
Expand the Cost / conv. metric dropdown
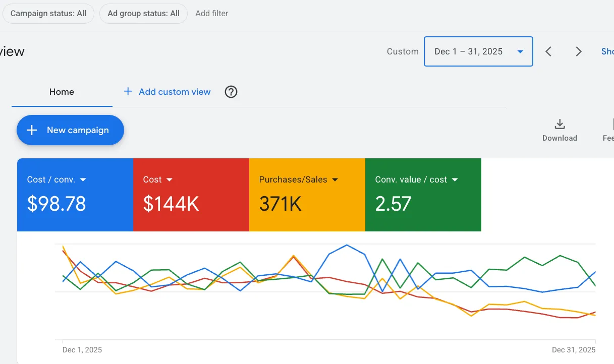tap(83, 179)
